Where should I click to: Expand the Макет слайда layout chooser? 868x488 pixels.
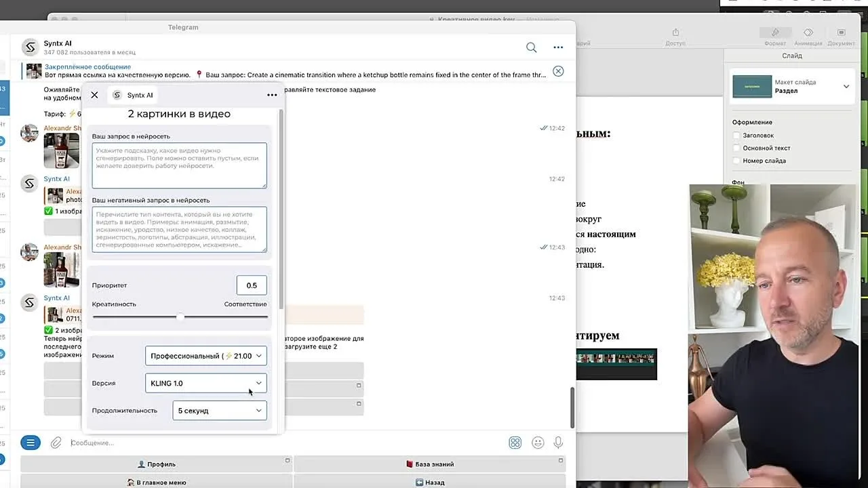click(x=846, y=86)
